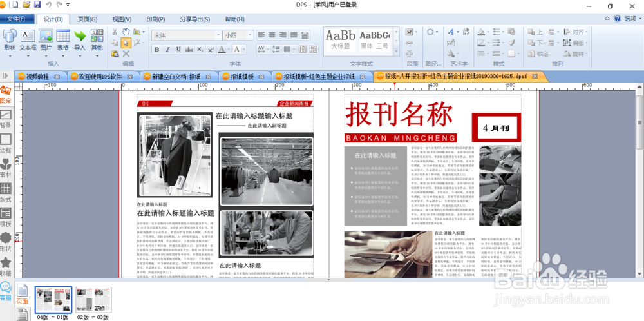Toggle italic formatting
The width and height of the screenshot is (644, 321).
tap(167, 50)
